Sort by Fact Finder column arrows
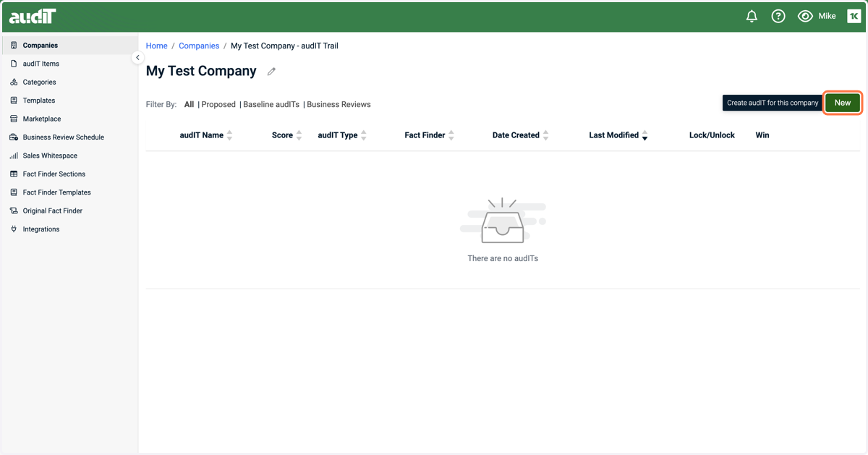The width and height of the screenshot is (868, 455). [451, 135]
